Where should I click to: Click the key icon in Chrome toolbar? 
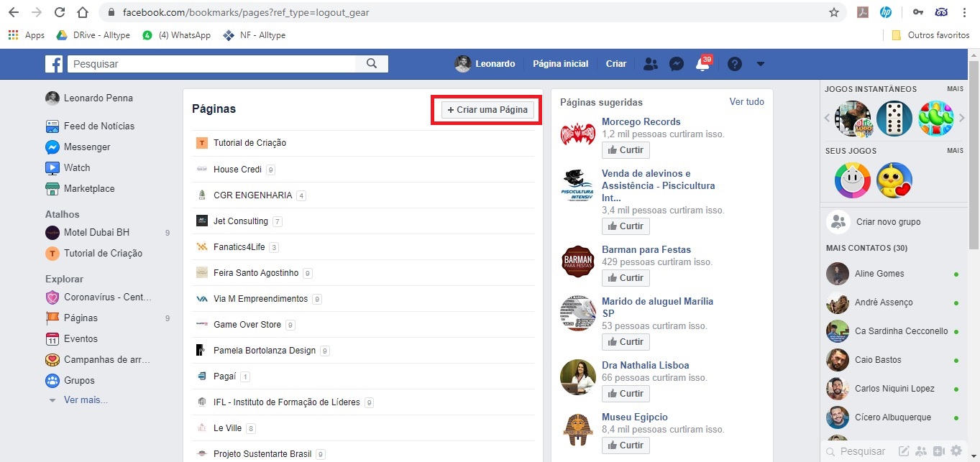click(918, 12)
